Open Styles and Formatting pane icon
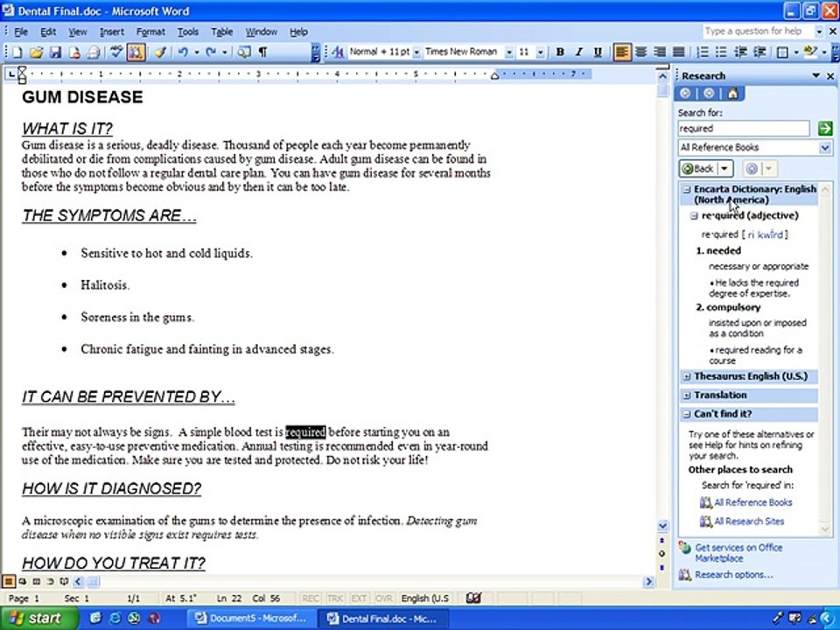 338,52
